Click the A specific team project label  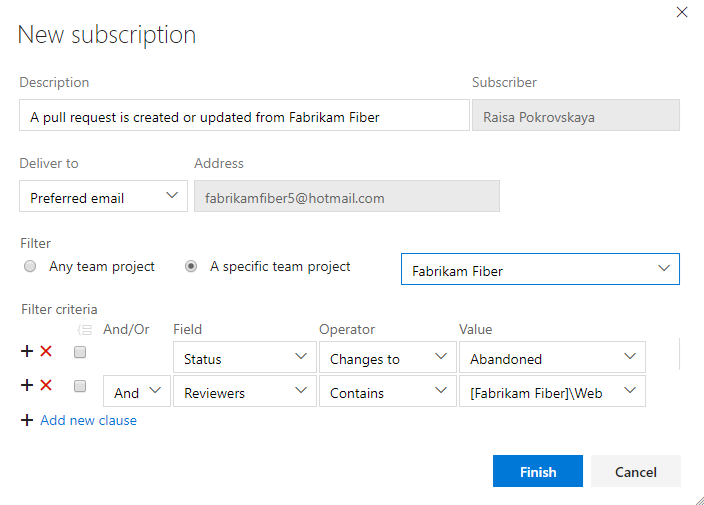280,267
